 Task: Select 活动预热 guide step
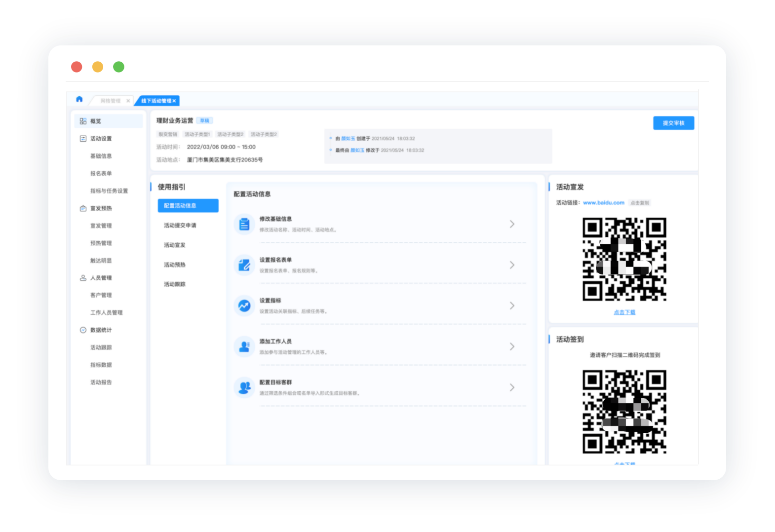[x=175, y=265]
